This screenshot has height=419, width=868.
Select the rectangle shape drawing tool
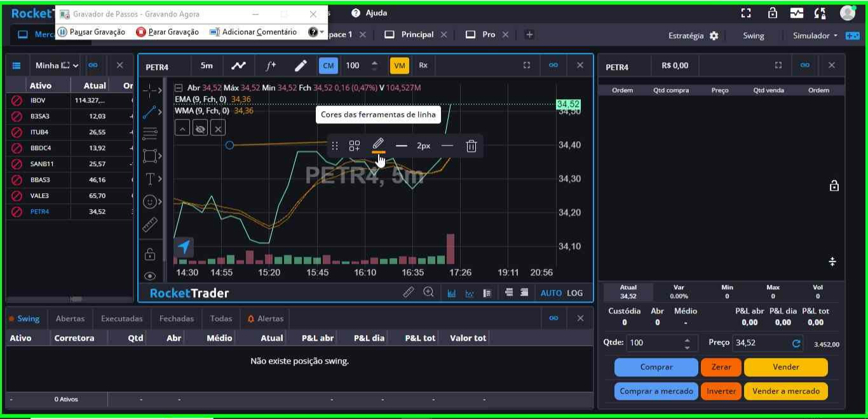(150, 156)
